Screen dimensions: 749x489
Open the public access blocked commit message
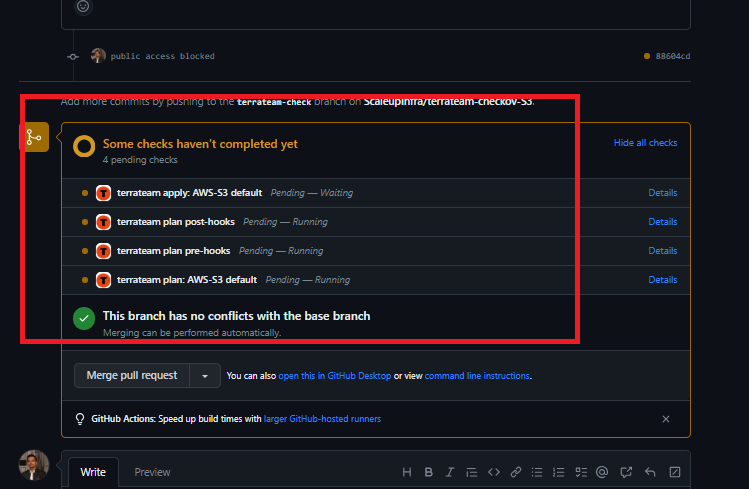click(162, 56)
